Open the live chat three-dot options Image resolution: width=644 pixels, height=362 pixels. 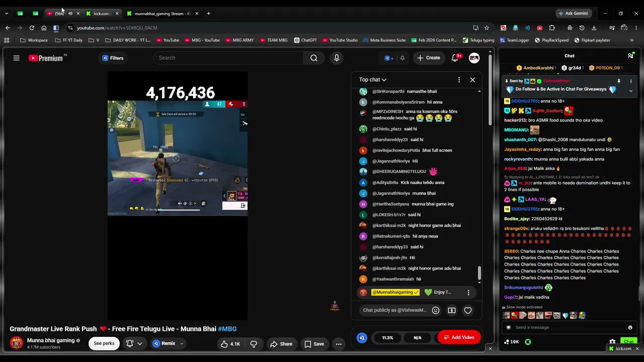(459, 79)
